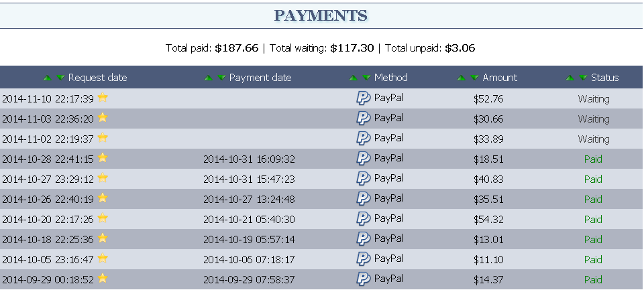644x290 pixels.
Task: Sort Status ascending with up arrow
Action: tap(570, 78)
